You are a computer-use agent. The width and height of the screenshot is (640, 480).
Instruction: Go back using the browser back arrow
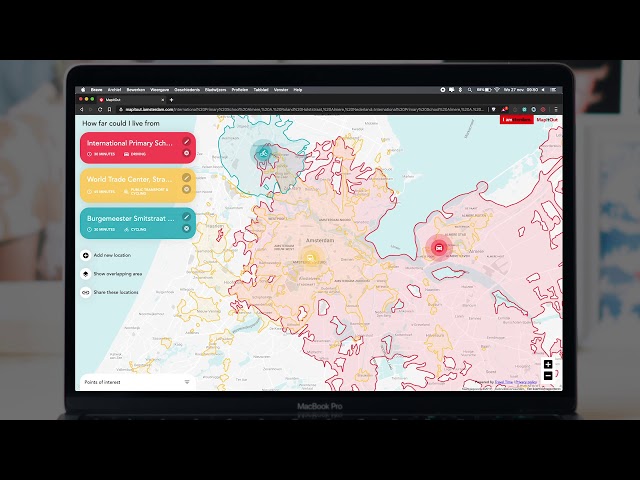click(82, 109)
